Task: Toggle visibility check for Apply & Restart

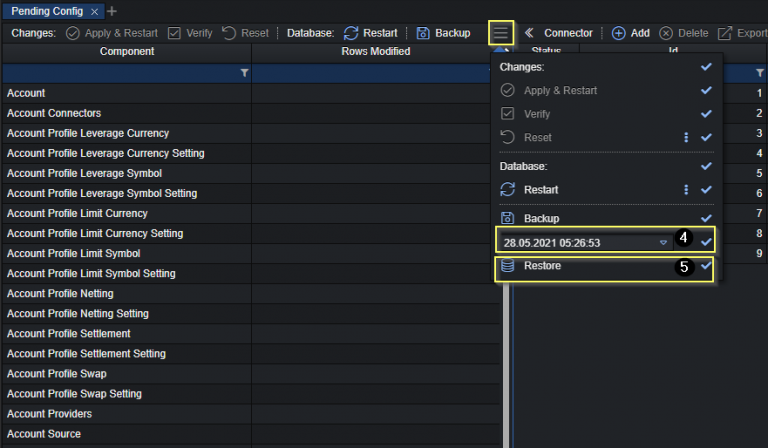Action: (706, 90)
